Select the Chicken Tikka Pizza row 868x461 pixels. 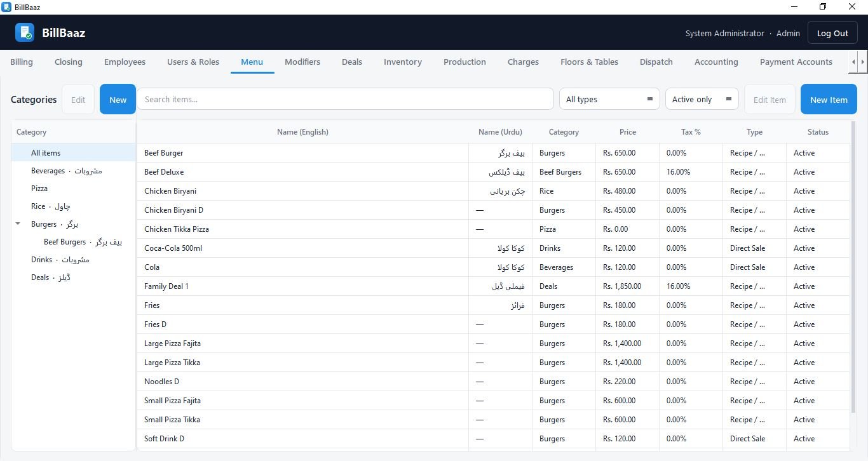click(x=494, y=229)
